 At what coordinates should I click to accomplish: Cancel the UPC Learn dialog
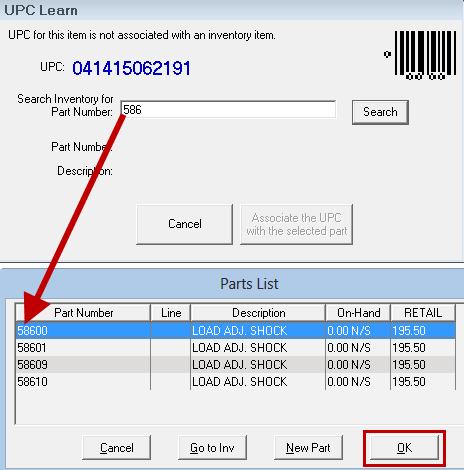(185, 224)
